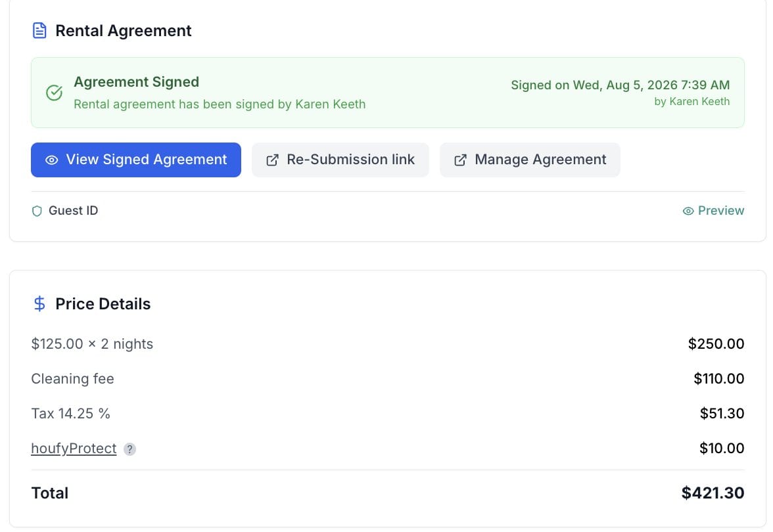Click the dollar sign Price Details icon
Viewport: 773px width, 532px height.
(x=39, y=303)
